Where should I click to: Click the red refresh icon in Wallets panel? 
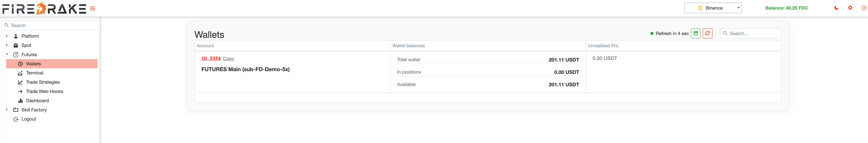(x=708, y=33)
